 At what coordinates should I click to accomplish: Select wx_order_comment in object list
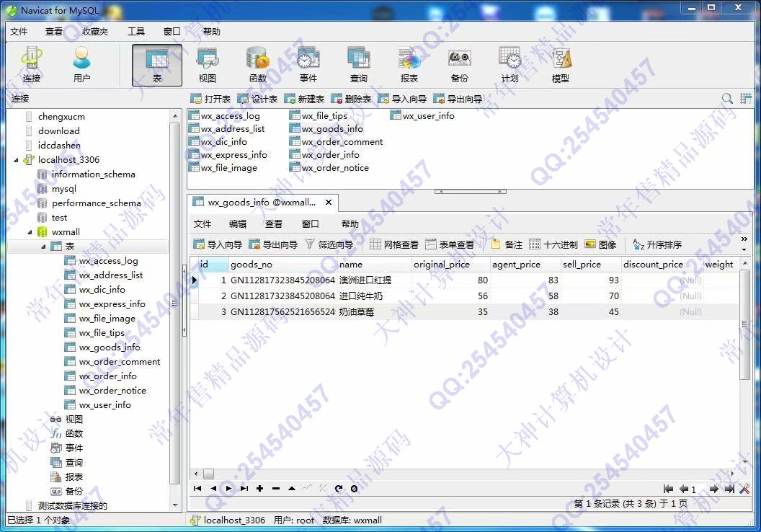342,142
